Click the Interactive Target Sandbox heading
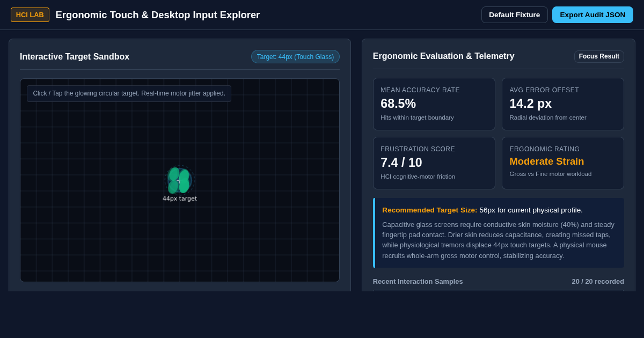Viewport: 644px width, 338px height. coord(75,57)
